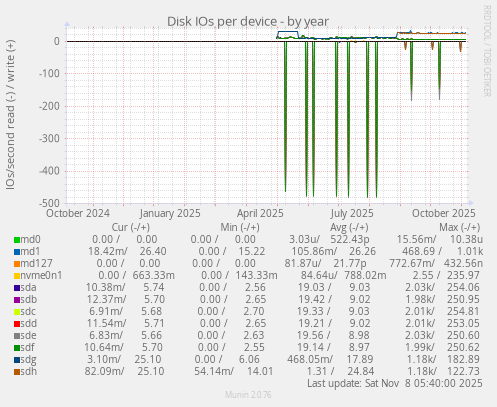Click sdb current read value 12.37m/
This screenshot has width=497, height=407.
point(106,299)
